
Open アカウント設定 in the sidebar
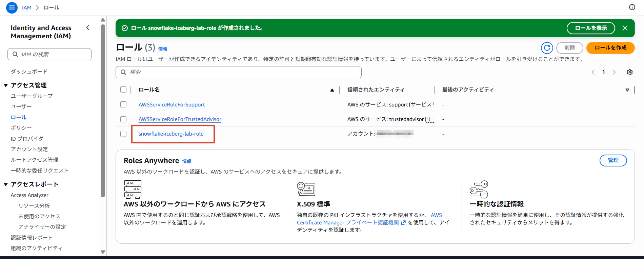click(29, 149)
